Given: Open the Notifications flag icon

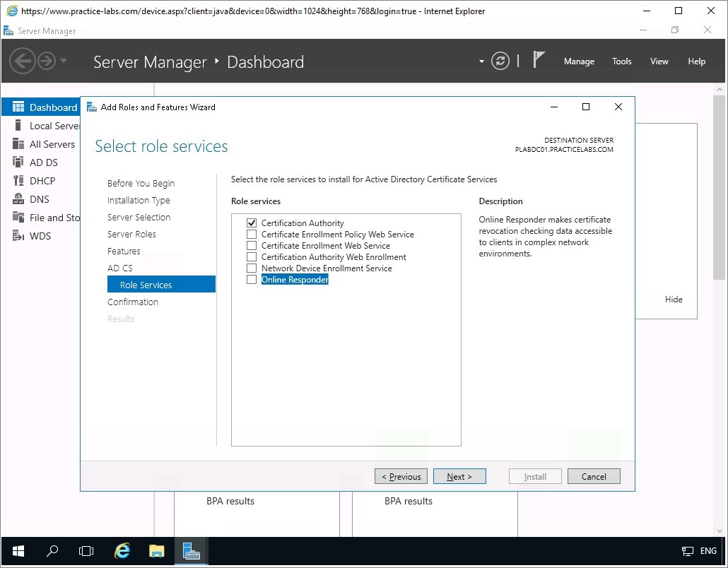Looking at the screenshot, I should 538,60.
